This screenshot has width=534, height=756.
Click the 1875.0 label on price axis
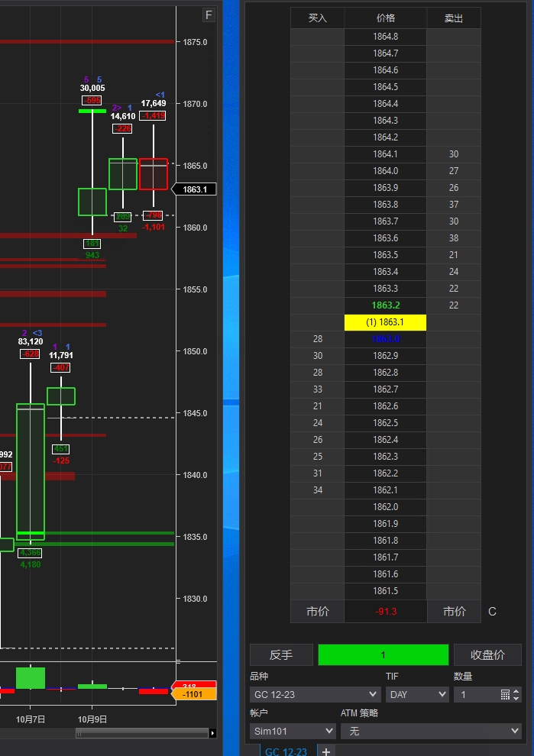click(195, 42)
